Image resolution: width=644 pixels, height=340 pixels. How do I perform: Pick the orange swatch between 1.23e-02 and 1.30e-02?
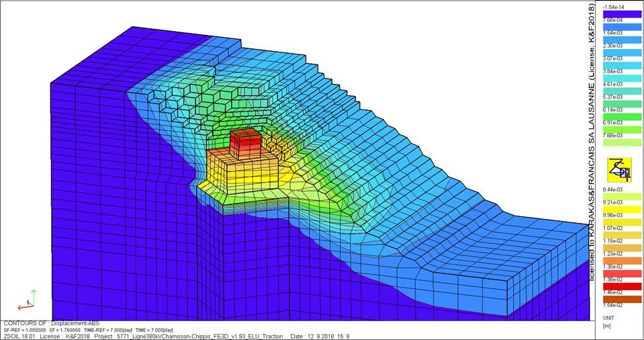coord(622,260)
